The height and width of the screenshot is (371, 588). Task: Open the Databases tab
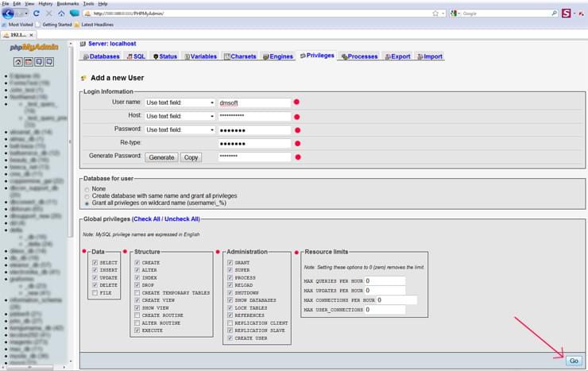click(101, 56)
